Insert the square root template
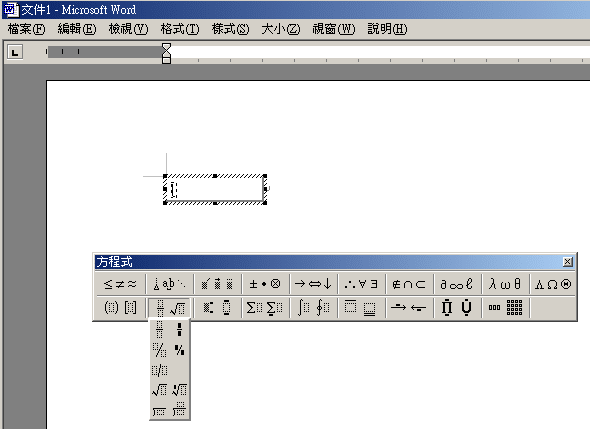 pos(160,390)
